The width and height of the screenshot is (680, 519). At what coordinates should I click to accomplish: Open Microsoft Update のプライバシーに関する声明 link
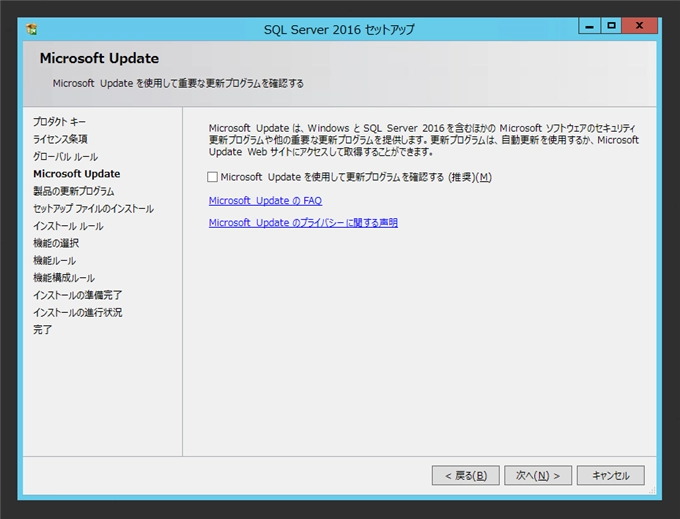(303, 223)
